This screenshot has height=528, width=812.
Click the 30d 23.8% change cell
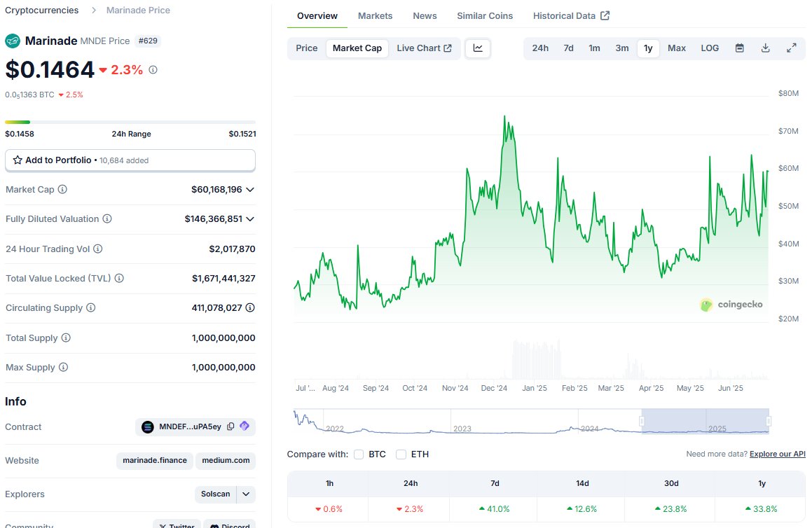pyautogui.click(x=670, y=509)
